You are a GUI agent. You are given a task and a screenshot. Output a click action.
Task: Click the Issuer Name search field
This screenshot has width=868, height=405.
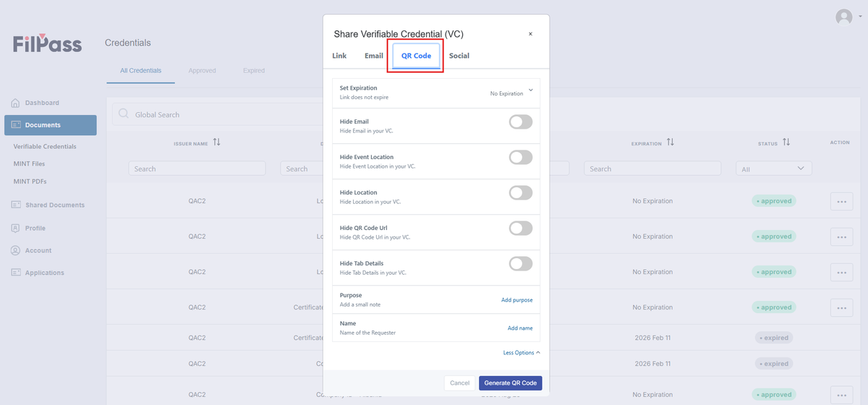coord(197,169)
